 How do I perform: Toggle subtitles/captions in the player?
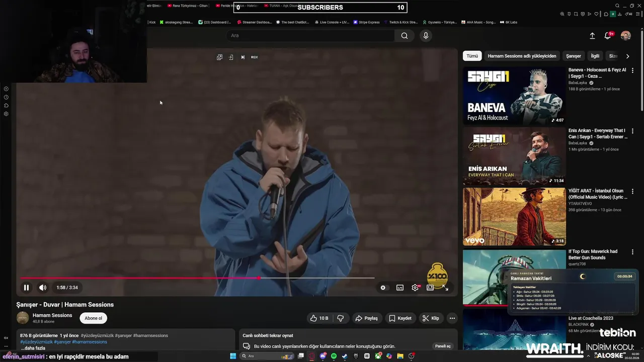click(400, 288)
